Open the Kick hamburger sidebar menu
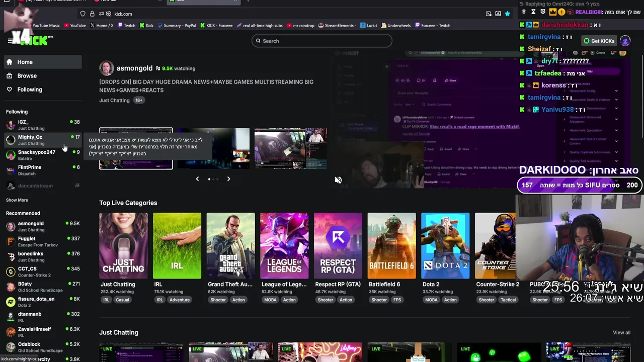The image size is (644, 362). 10,41
